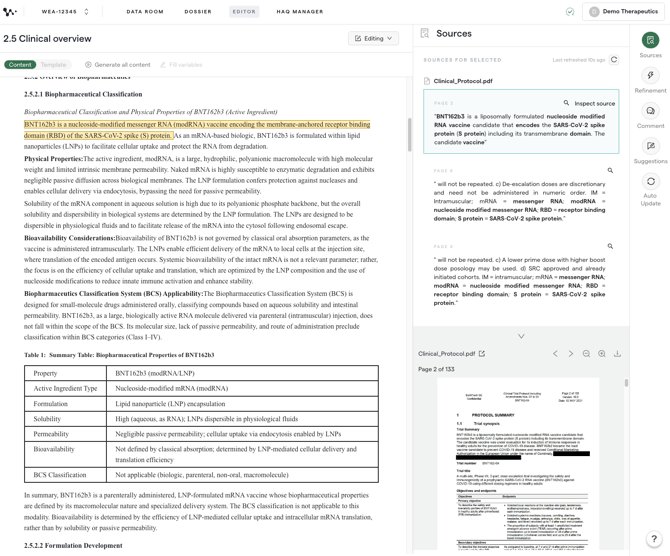
Task: Click the Auto Update refresh icon
Action: click(x=650, y=181)
